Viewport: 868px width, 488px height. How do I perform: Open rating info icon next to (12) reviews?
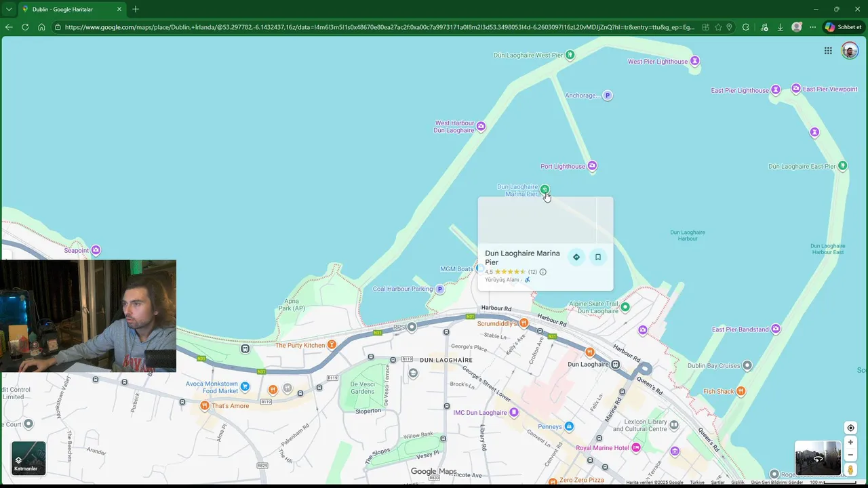542,272
